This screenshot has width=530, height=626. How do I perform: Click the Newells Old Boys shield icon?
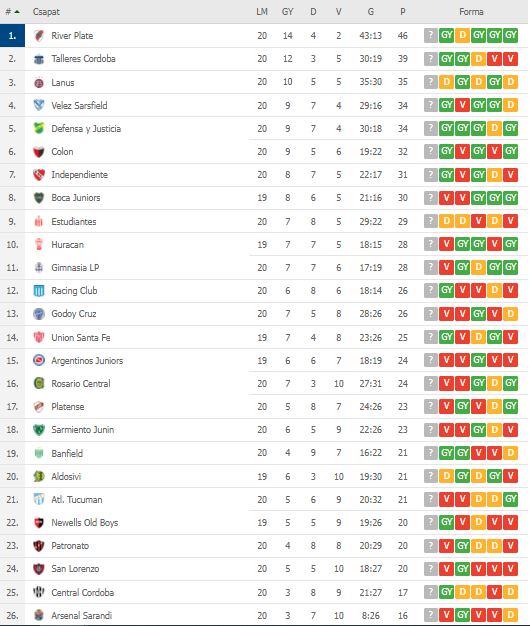(x=39, y=523)
